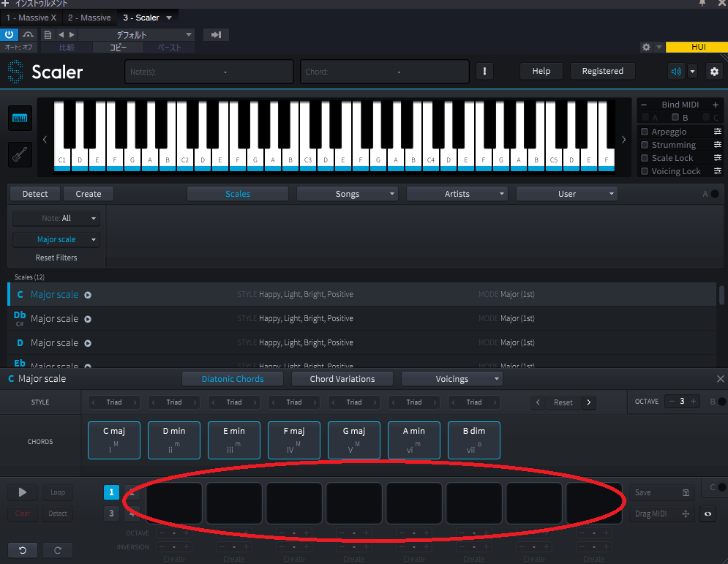Click the Create button
Image resolution: width=728 pixels, height=564 pixels.
[89, 194]
